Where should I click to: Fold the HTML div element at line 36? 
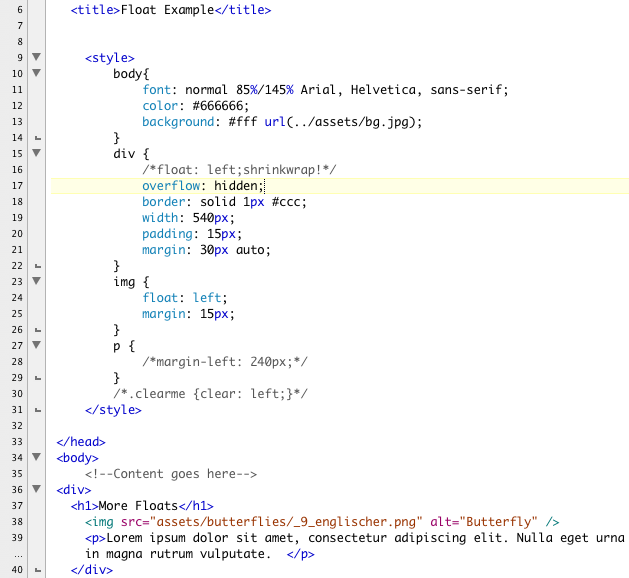coord(37,490)
